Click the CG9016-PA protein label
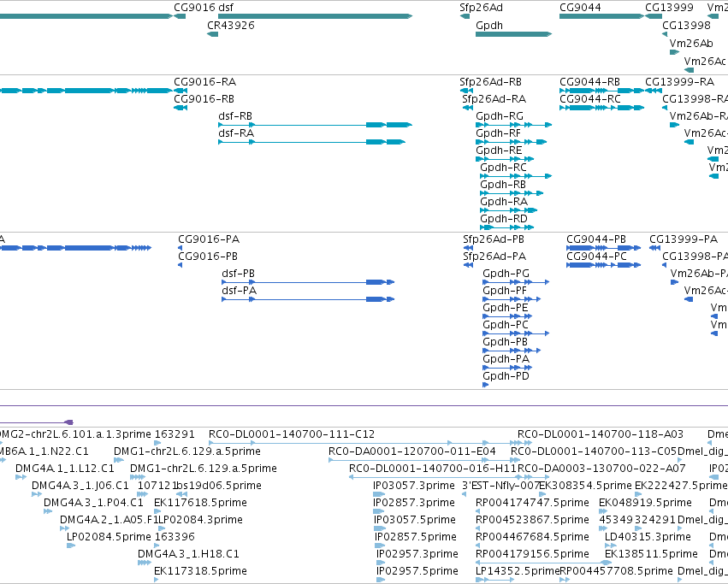This screenshot has width=728, height=584. tap(209, 239)
